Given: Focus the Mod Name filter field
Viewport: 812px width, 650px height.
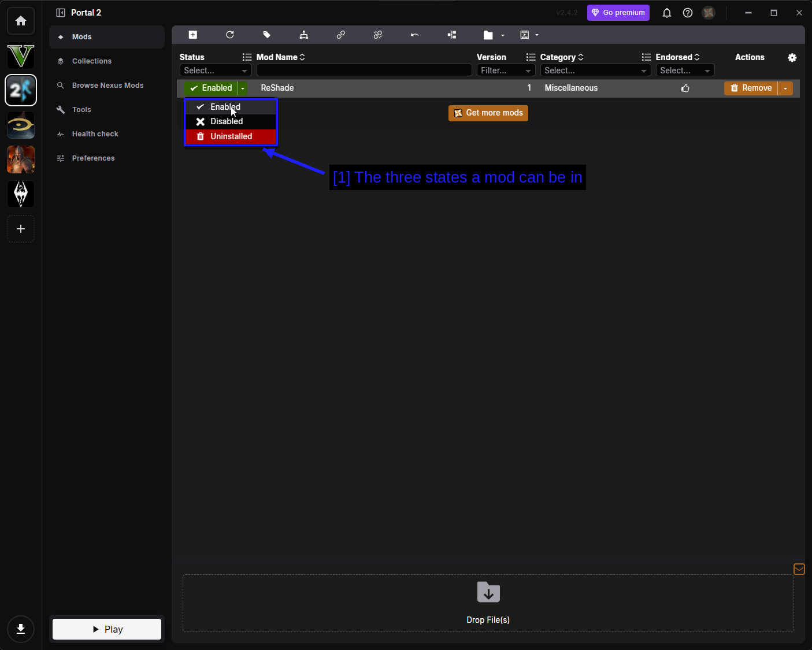Looking at the screenshot, I should click(x=364, y=70).
